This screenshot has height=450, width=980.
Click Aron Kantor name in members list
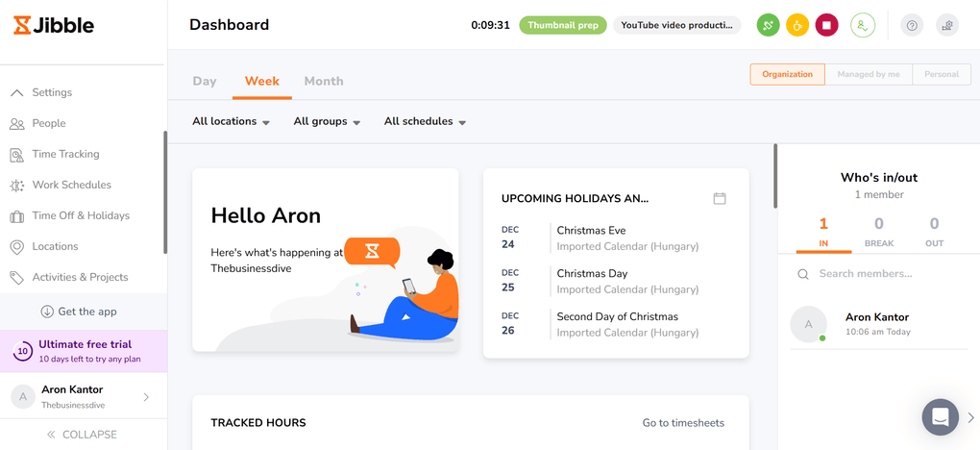click(x=877, y=317)
